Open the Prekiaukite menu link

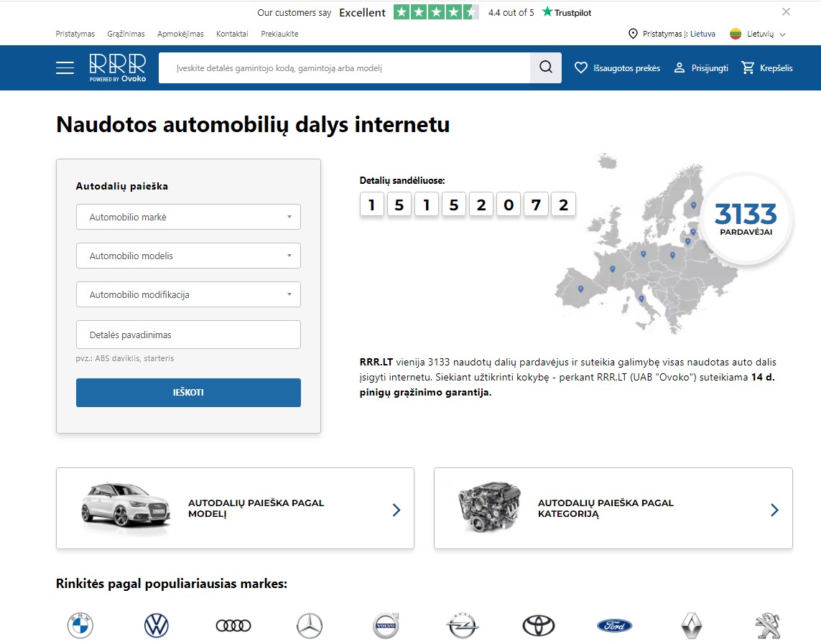279,34
